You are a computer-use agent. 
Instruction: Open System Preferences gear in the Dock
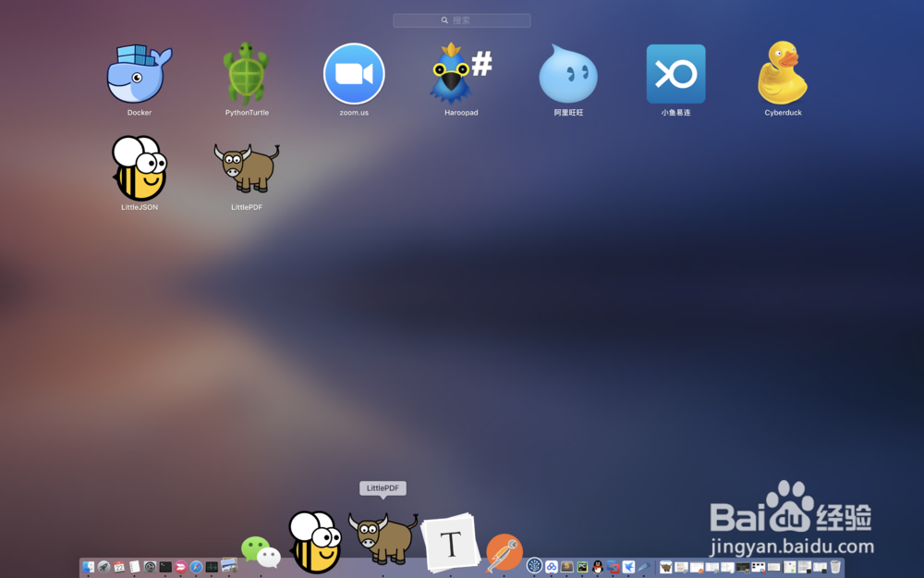tap(150, 567)
